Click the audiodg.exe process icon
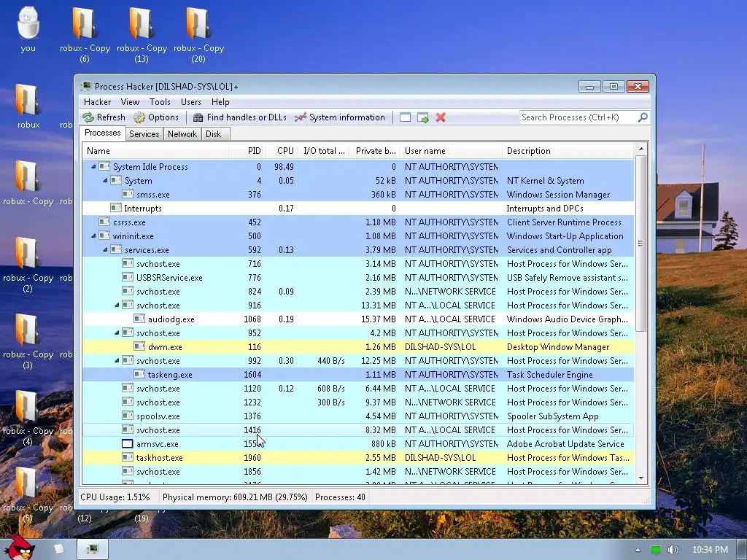The width and height of the screenshot is (747, 560). [139, 319]
